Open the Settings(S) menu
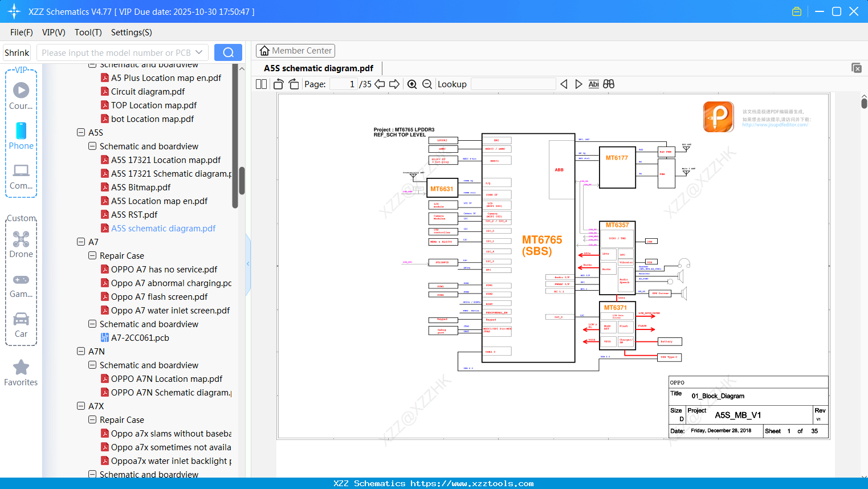868x489 pixels. (131, 32)
